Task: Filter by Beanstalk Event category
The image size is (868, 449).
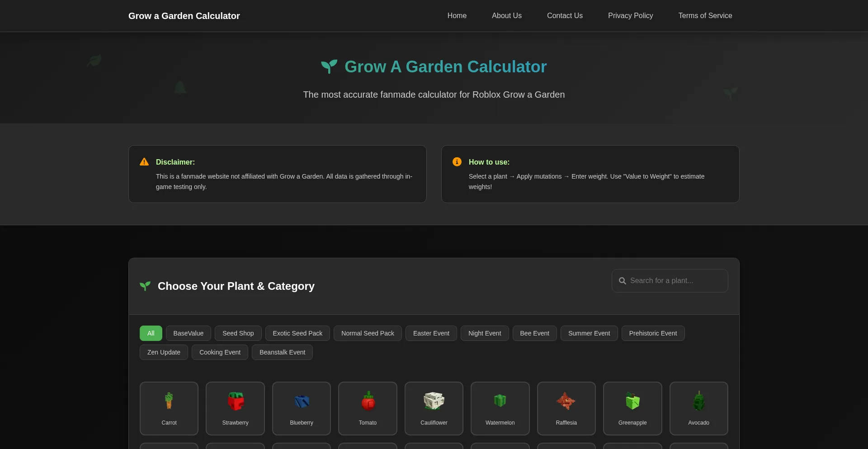Action: [282, 352]
